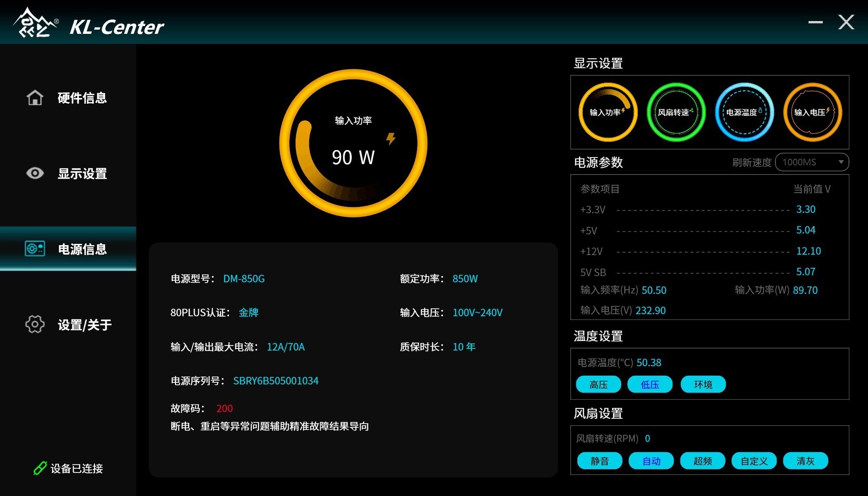
Task: Open the 设置/关于 tab
Action: (85, 325)
